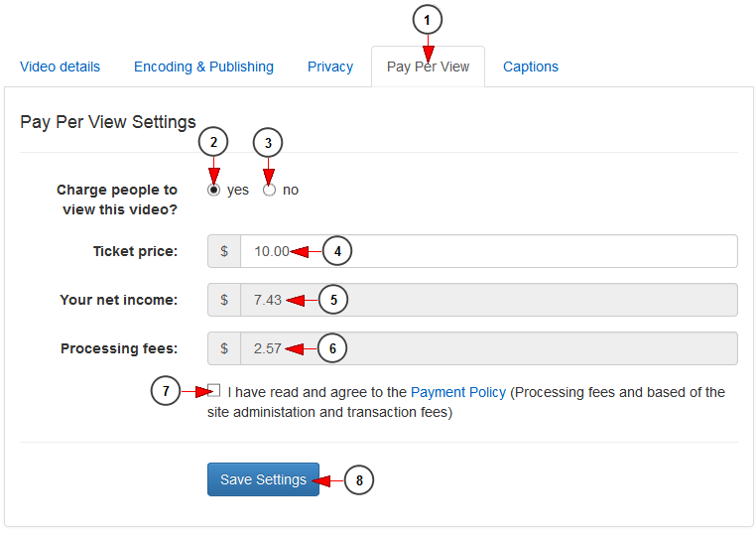Viewport: 756px width, 536px height.
Task: Click the dollar sign beside net income
Action: (x=224, y=300)
